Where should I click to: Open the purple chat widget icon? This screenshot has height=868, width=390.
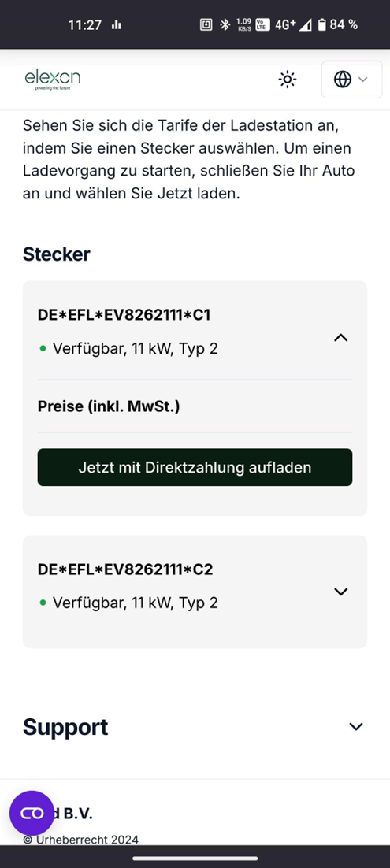[32, 813]
